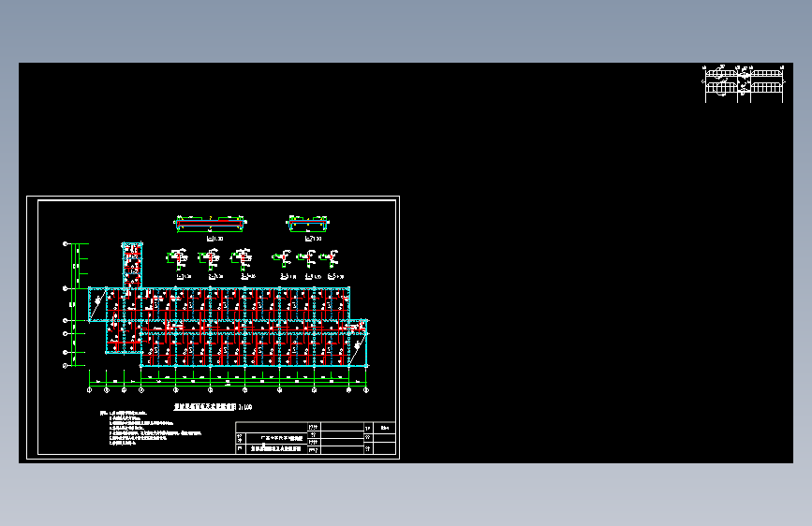This screenshot has width=812, height=526.
Task: Select the notes paragraph beside the title block
Action: point(151,428)
